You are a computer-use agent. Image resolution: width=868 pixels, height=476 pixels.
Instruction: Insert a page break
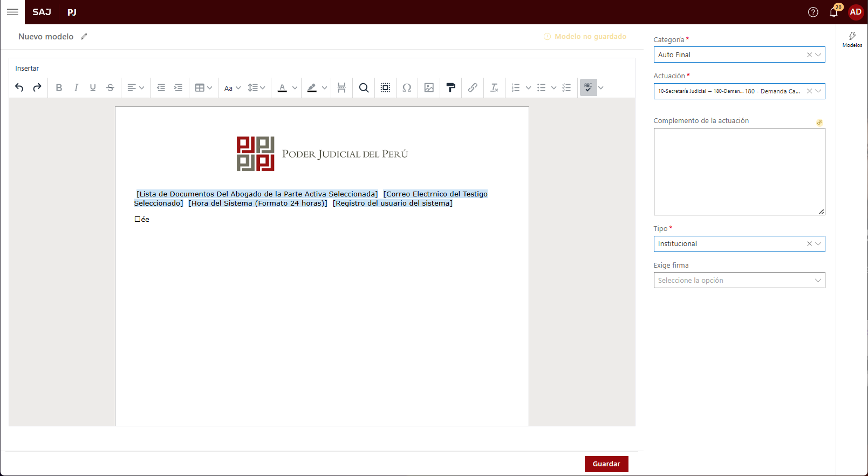(341, 87)
